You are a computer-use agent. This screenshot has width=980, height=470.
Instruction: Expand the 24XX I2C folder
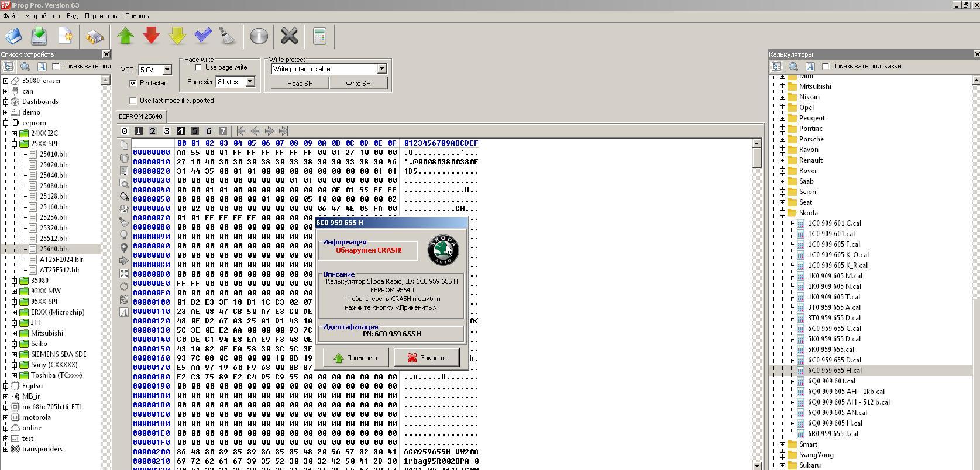point(15,133)
